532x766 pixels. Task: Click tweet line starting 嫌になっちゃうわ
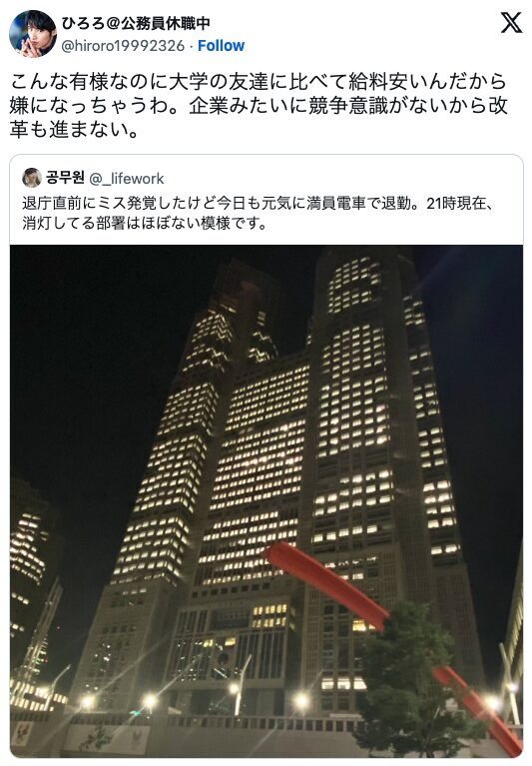coord(259,106)
